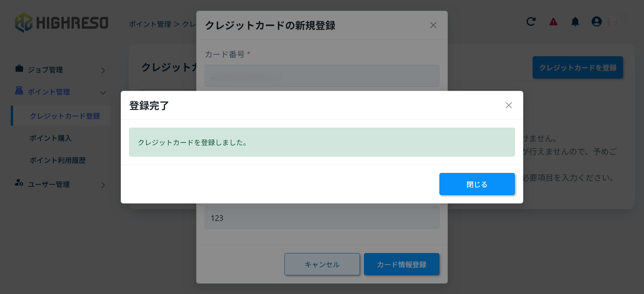Click the briefcase icon for ジョブ管理
Image resolution: width=644 pixels, height=294 pixels.
[19, 69]
